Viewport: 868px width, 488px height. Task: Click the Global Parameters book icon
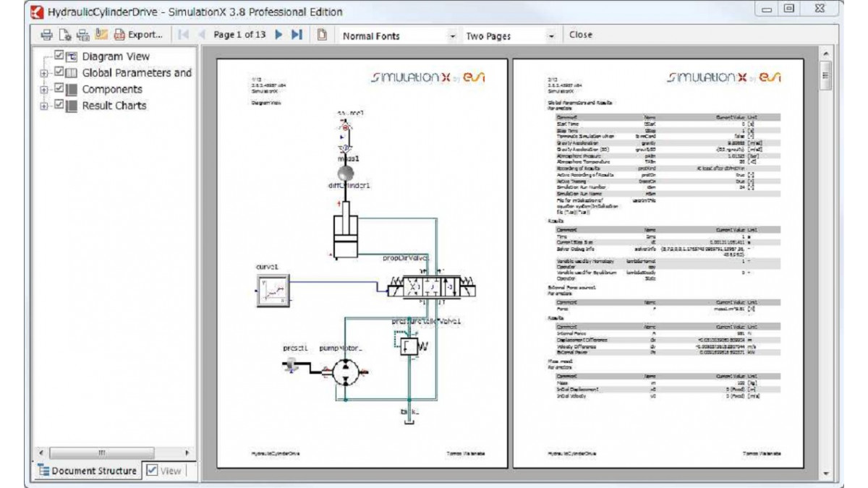coord(72,73)
